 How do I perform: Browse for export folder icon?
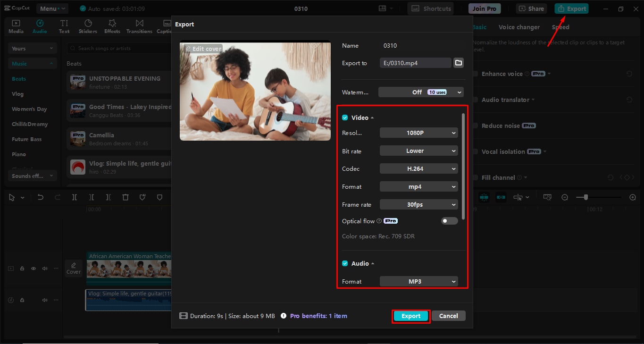pyautogui.click(x=459, y=63)
